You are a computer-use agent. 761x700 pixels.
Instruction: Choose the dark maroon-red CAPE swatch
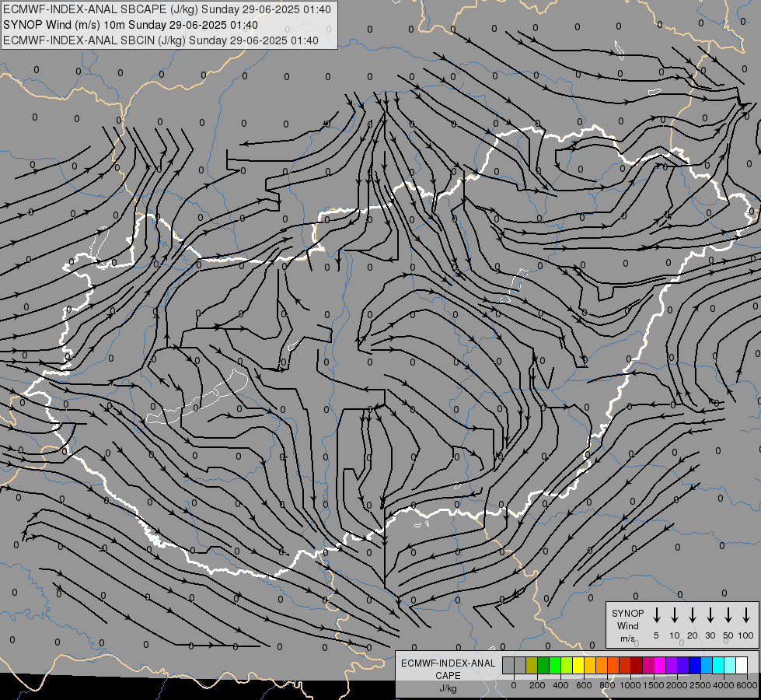(x=637, y=665)
